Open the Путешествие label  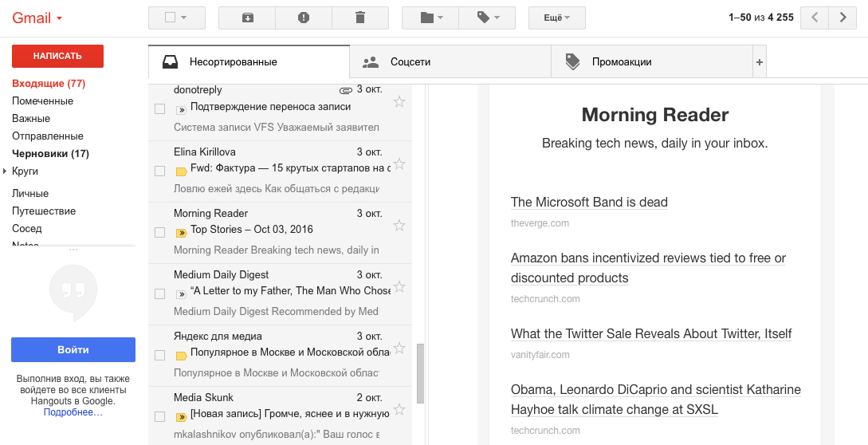coord(44,211)
